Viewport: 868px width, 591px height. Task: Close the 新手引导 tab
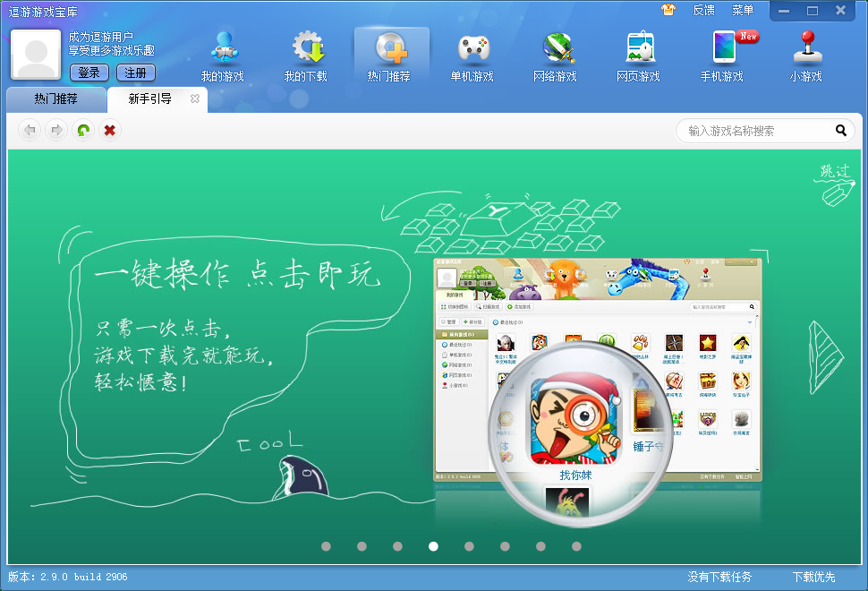pyautogui.click(x=195, y=98)
